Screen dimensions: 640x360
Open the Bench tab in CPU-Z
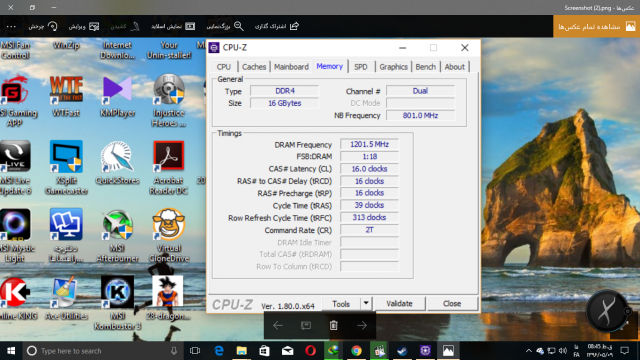(x=425, y=67)
